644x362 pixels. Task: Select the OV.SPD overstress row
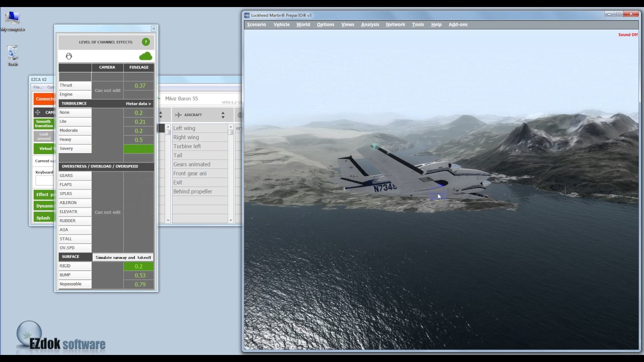pyautogui.click(x=75, y=248)
